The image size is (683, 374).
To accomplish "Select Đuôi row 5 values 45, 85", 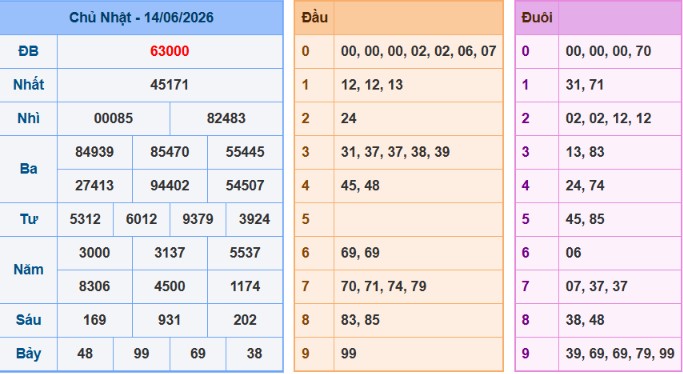I will [585, 219].
